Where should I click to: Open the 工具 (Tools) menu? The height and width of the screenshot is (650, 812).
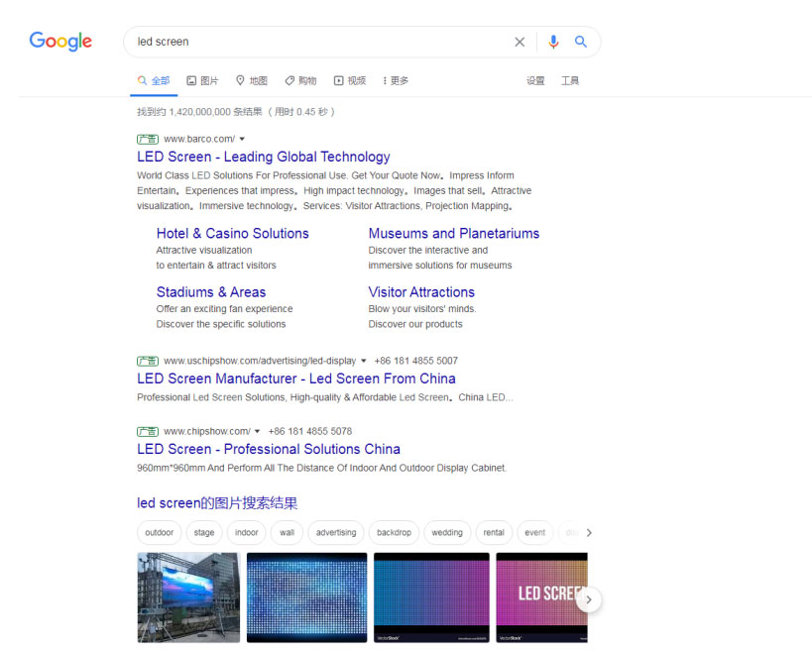570,80
